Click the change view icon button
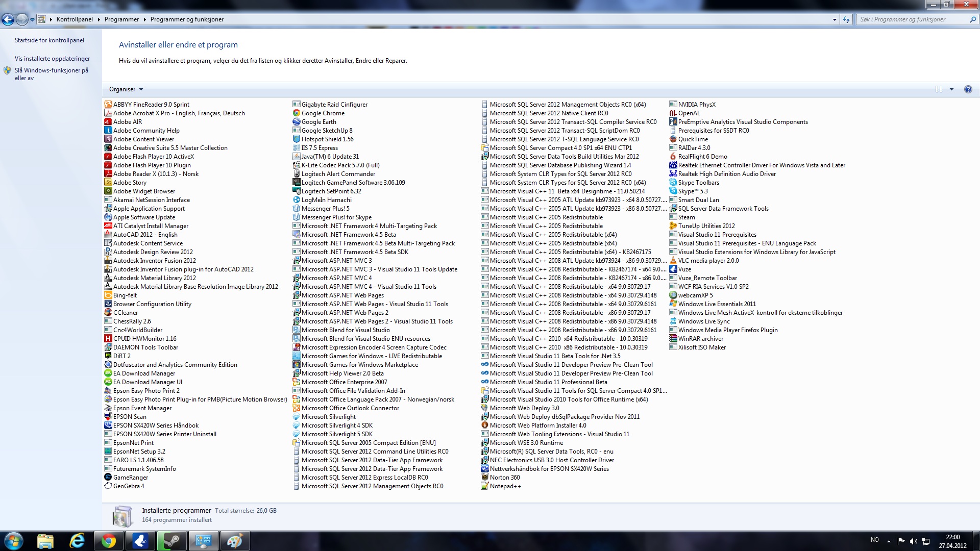This screenshot has height=551, width=980. [x=939, y=89]
